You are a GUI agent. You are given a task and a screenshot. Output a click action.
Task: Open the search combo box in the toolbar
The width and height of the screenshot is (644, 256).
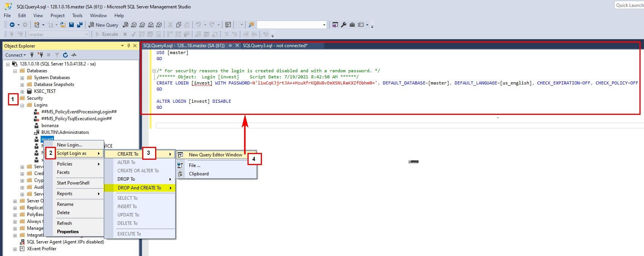[292, 25]
